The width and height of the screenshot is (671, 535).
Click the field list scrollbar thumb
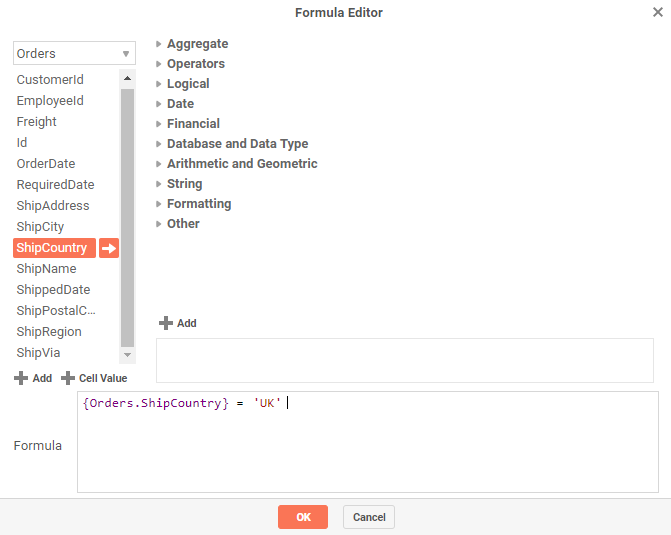(x=128, y=217)
